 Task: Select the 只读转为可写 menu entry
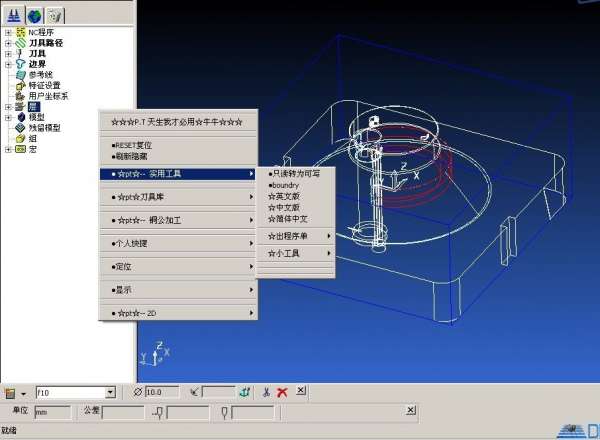tap(296, 173)
